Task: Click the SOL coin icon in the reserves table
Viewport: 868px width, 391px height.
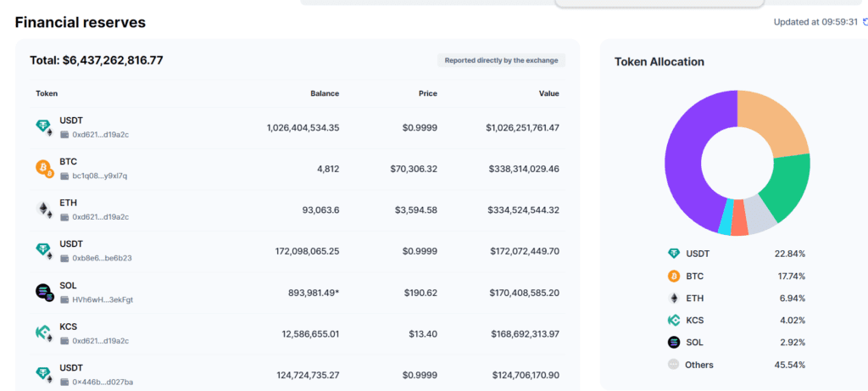Action: [44, 293]
